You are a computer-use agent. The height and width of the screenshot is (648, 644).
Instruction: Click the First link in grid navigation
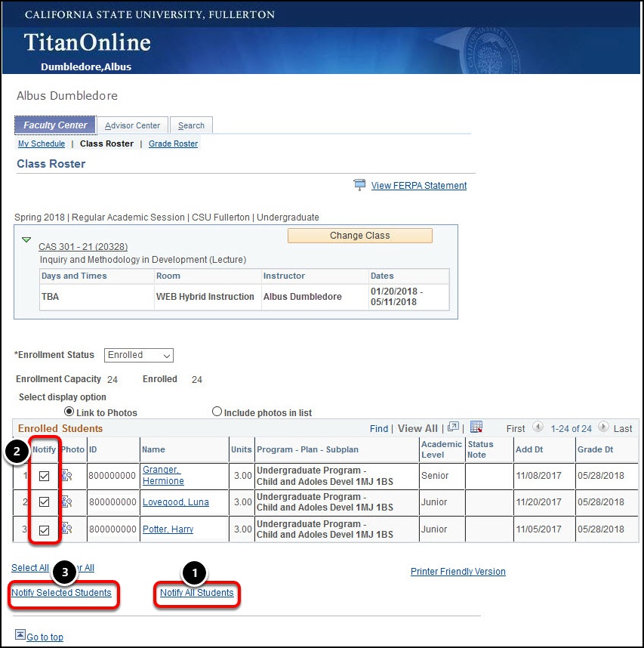click(x=516, y=428)
